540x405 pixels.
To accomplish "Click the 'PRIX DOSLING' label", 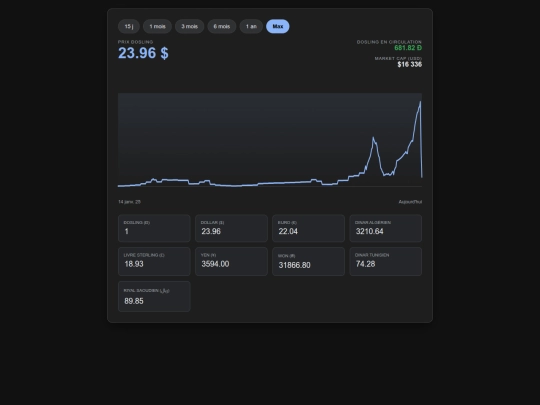I will pos(136,42).
